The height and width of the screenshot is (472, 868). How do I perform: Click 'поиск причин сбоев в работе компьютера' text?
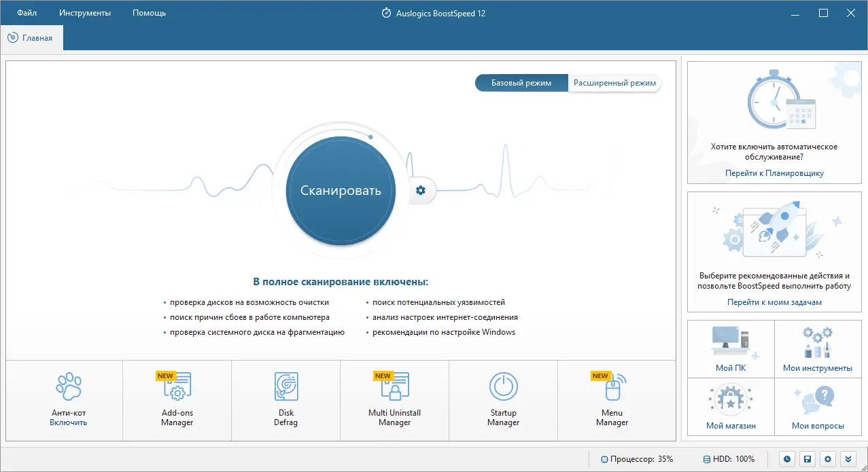[249, 317]
